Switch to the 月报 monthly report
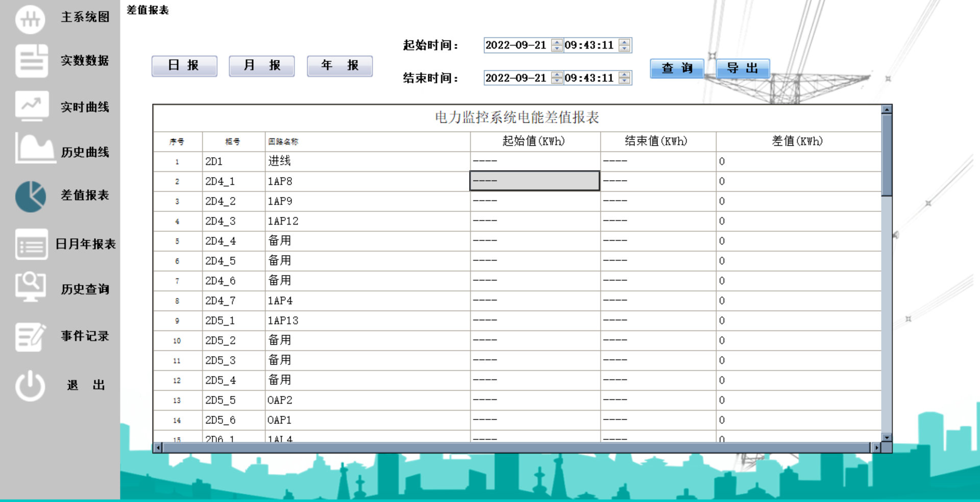 pos(262,65)
